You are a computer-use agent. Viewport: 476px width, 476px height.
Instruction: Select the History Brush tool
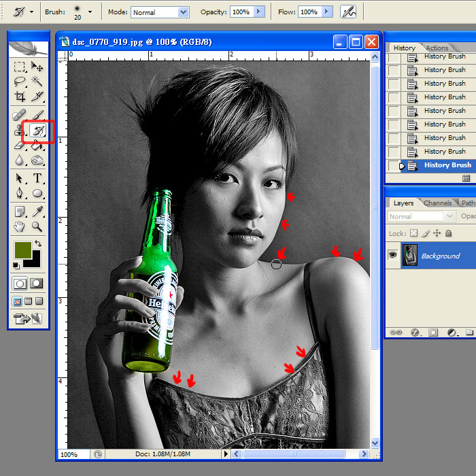[38, 130]
